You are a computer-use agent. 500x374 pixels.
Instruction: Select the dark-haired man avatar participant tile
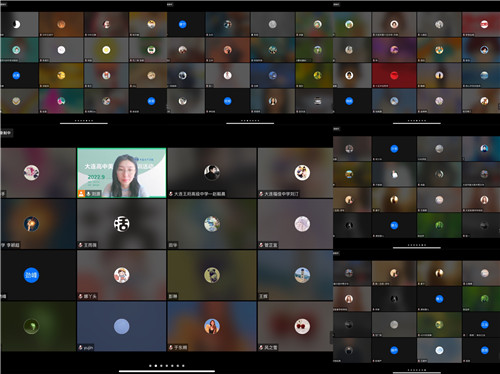(x=212, y=173)
